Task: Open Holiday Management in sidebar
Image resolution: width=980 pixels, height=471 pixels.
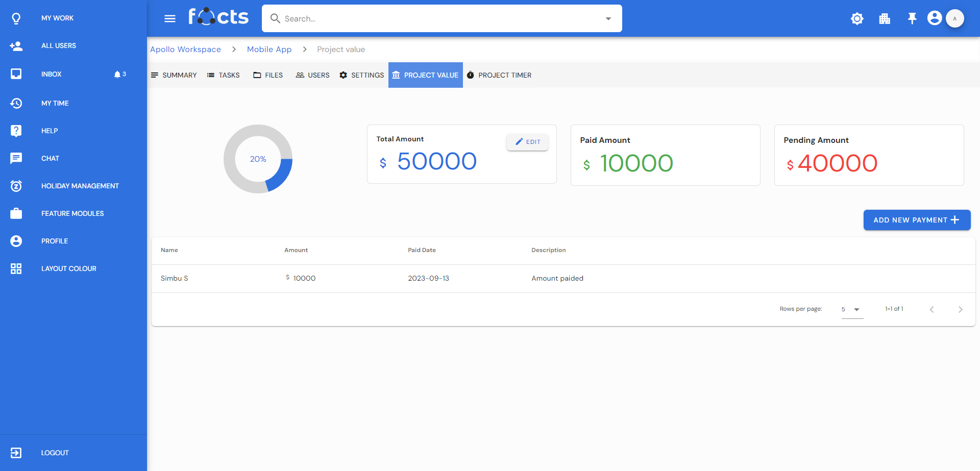Action: point(80,186)
